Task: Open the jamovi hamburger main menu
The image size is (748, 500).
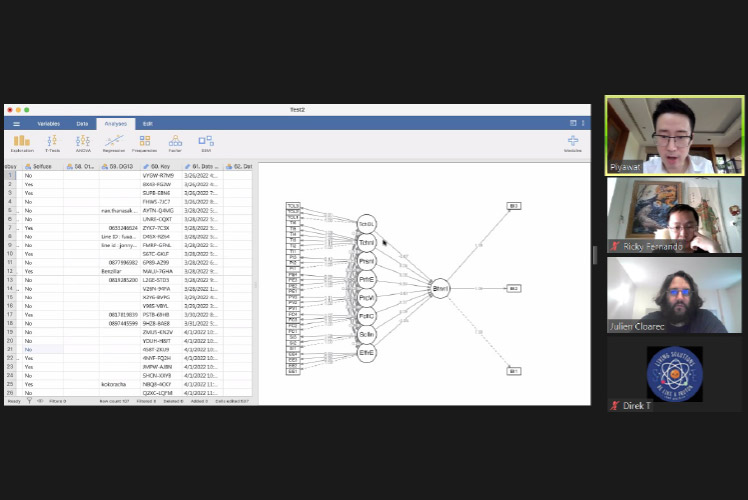Action: click(x=16, y=124)
